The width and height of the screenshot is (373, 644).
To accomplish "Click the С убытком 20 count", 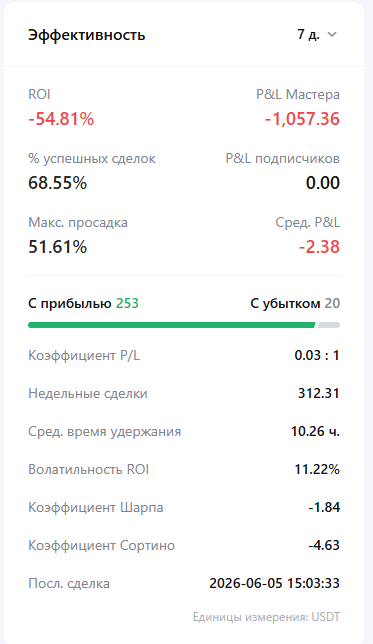I will click(332, 304).
